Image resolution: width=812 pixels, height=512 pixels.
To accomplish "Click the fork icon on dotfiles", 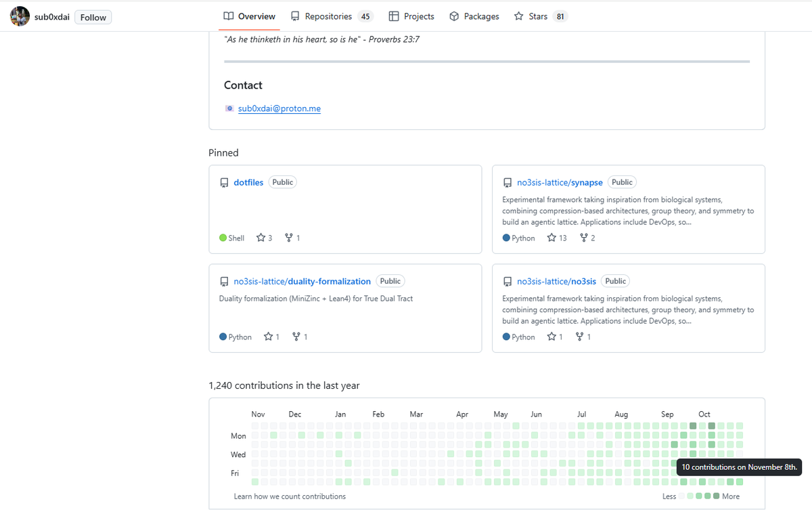I will tap(289, 238).
